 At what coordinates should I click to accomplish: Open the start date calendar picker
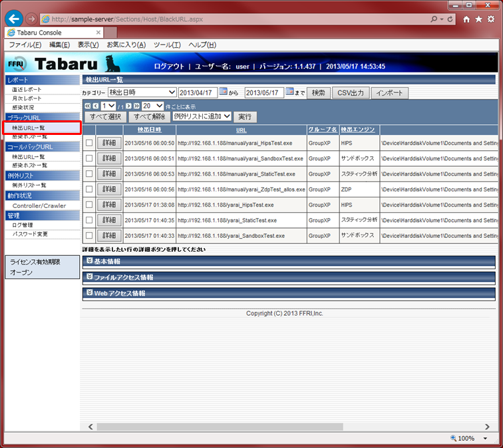(x=223, y=92)
